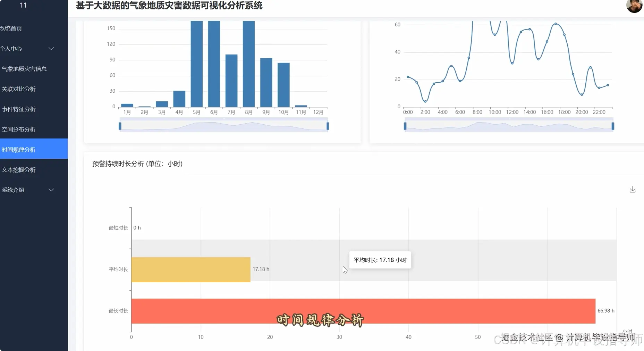Image resolution: width=644 pixels, height=351 pixels.
Task: Click the 12月 axis label
Action: tap(318, 112)
